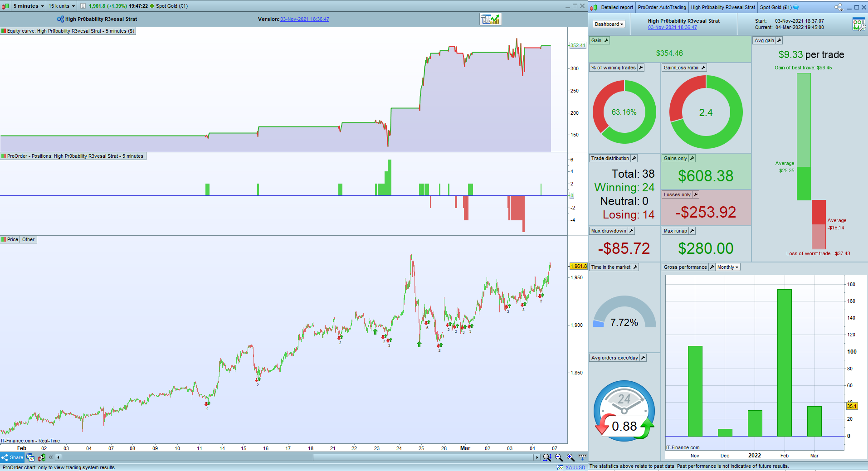Screen dimensions: 868x471
Task: Click the scrollbar left arrow
Action: point(58,457)
